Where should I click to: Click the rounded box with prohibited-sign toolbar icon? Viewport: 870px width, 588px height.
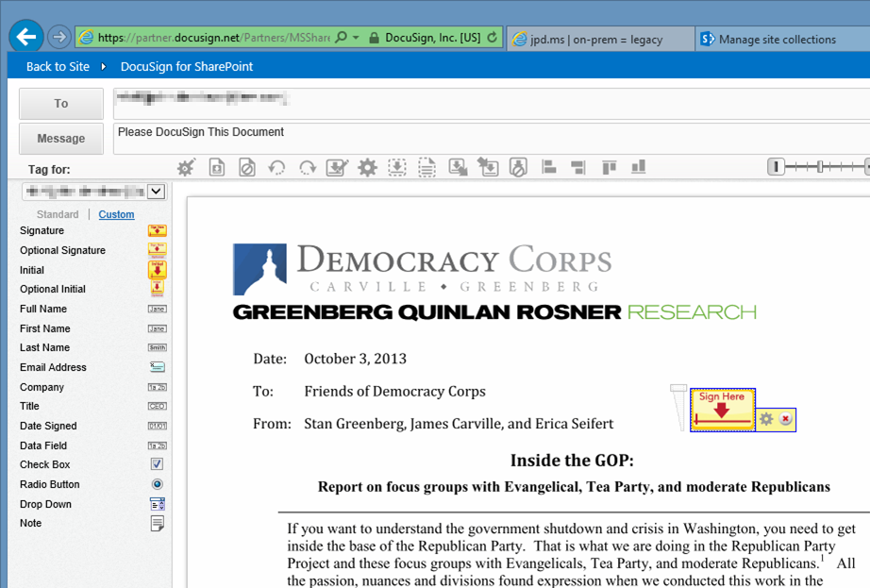click(518, 167)
